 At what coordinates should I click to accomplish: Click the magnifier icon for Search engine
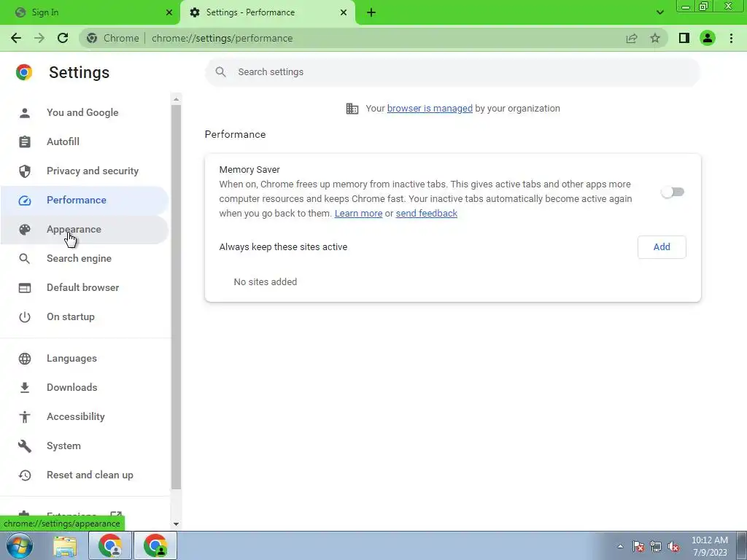(25, 259)
